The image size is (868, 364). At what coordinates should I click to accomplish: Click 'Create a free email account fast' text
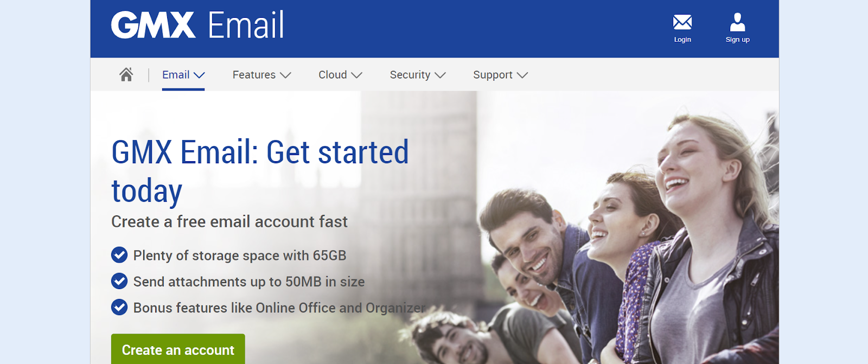(229, 222)
